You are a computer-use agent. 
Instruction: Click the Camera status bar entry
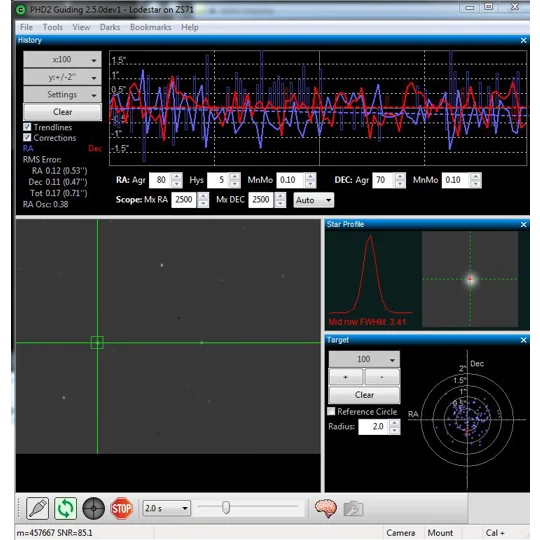(x=401, y=533)
